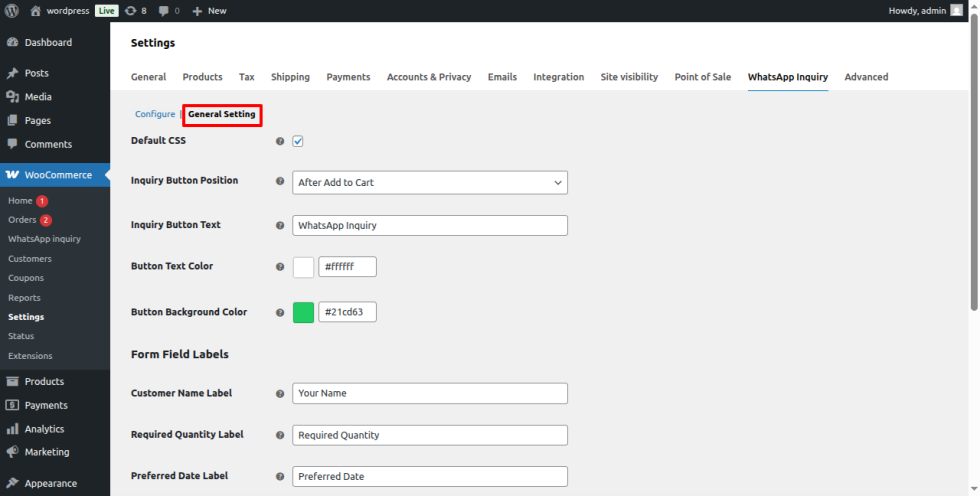Viewport: 980px width, 496px height.
Task: Open the Advanced settings tab
Action: [866, 77]
